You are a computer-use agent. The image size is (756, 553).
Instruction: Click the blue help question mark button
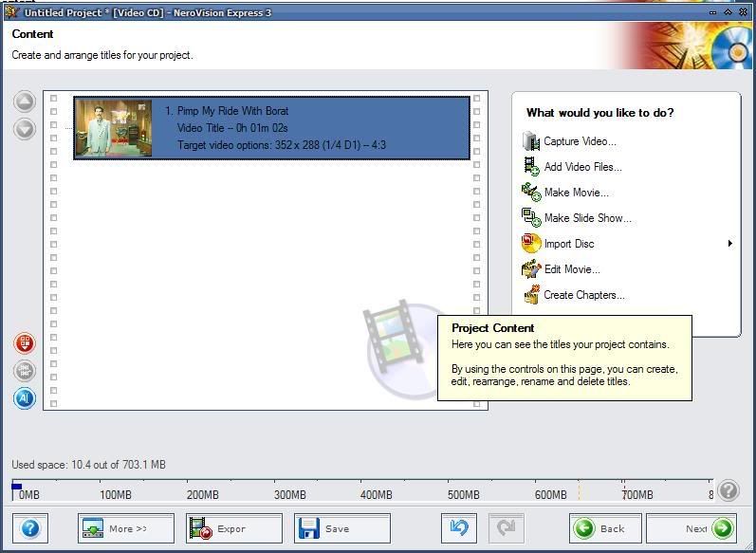click(30, 529)
